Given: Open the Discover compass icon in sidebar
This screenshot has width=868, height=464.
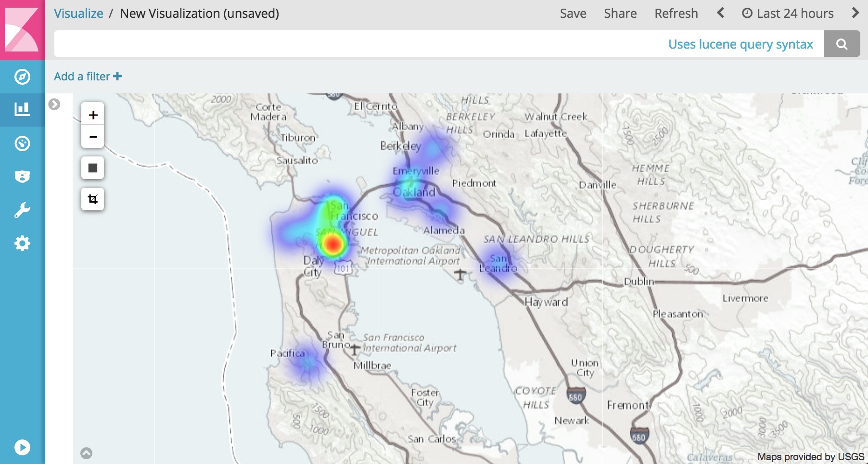Looking at the screenshot, I should click(21, 77).
